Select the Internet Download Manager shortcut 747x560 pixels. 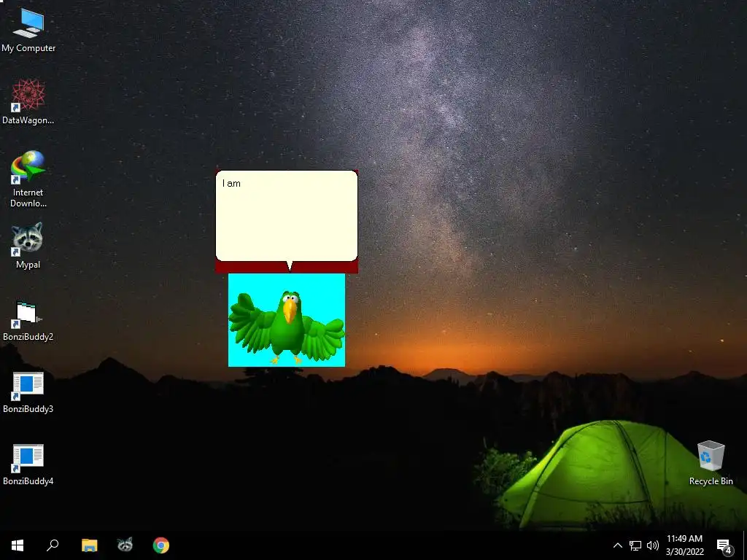pyautogui.click(x=28, y=179)
